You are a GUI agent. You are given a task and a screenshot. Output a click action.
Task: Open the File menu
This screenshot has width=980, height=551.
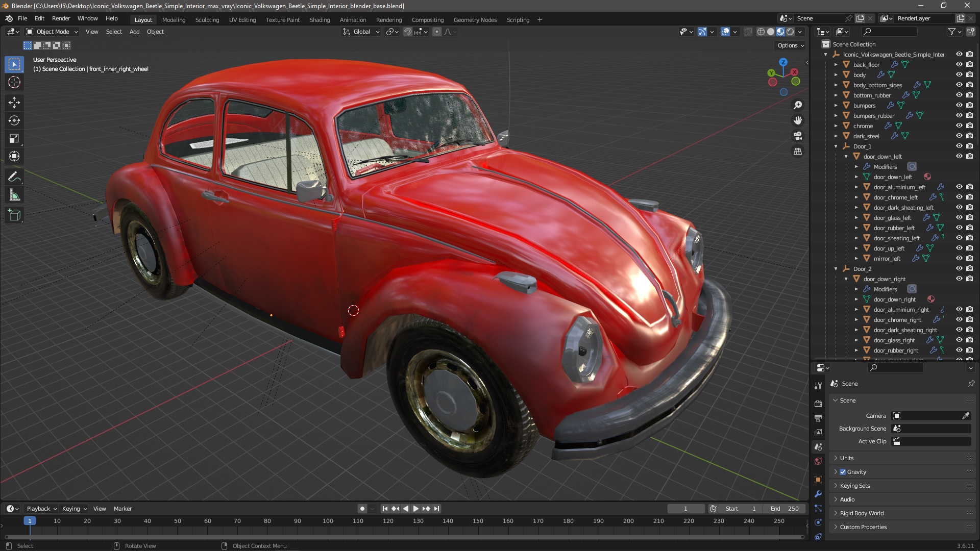22,18
